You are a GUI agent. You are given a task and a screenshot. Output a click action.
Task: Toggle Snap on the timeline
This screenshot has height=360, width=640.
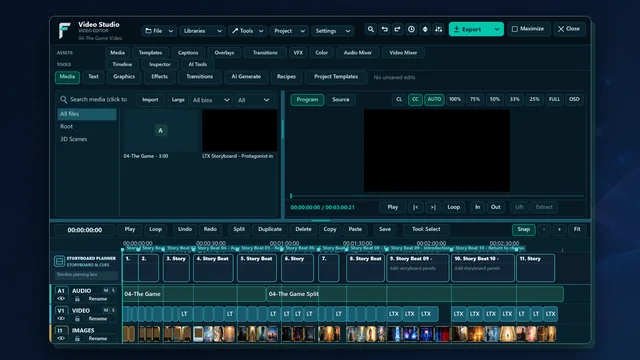pyautogui.click(x=524, y=229)
